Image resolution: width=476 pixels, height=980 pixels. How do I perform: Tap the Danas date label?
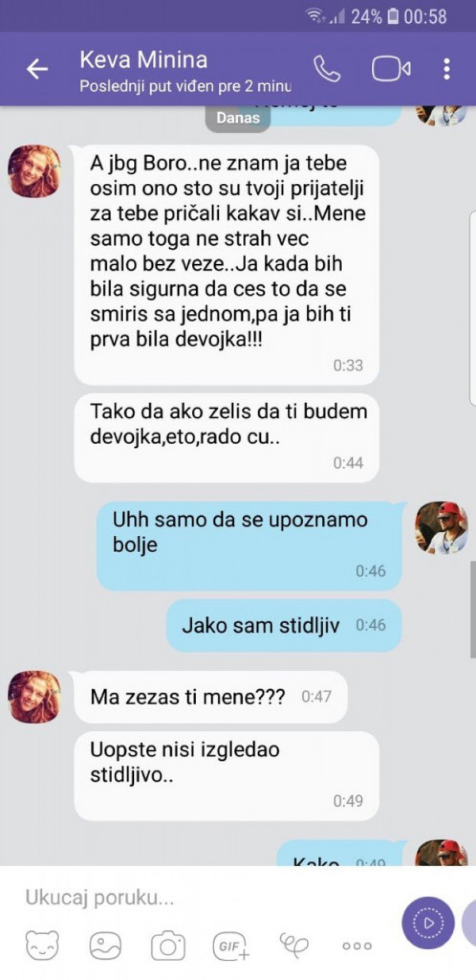point(238,118)
